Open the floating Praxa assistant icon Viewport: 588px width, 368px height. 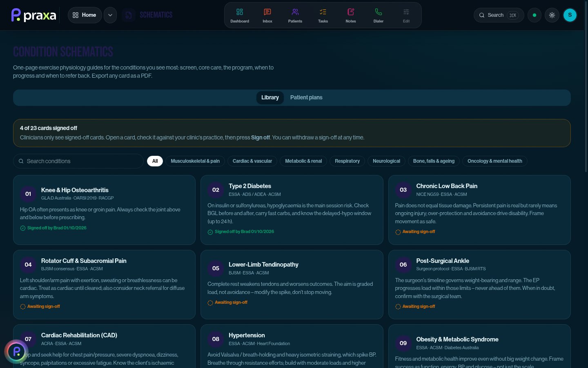(x=16, y=351)
